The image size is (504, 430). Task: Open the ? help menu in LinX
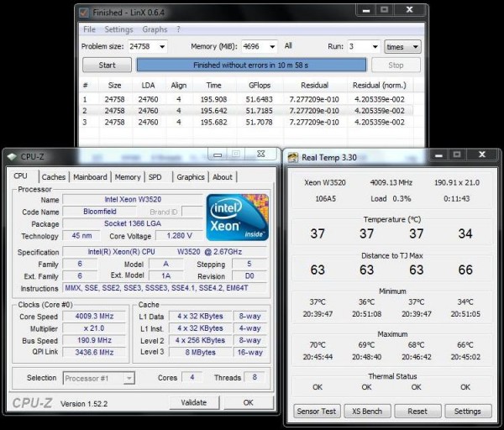(x=178, y=29)
